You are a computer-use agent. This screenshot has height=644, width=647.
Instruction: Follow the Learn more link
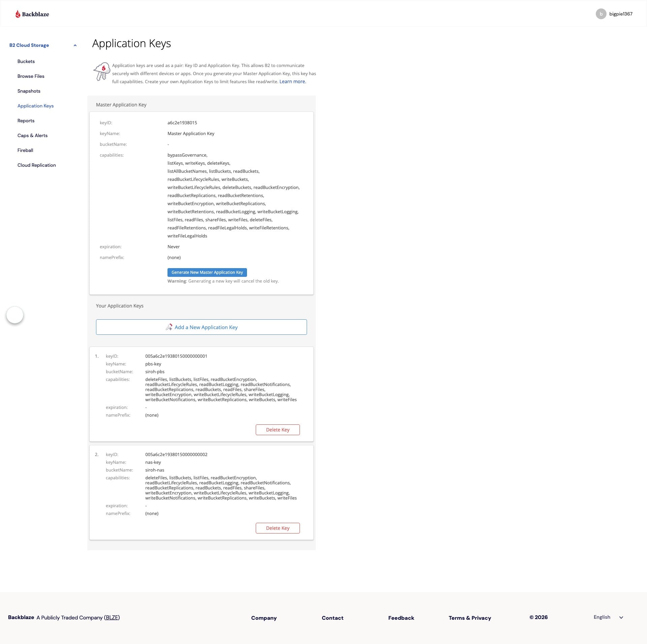(292, 82)
